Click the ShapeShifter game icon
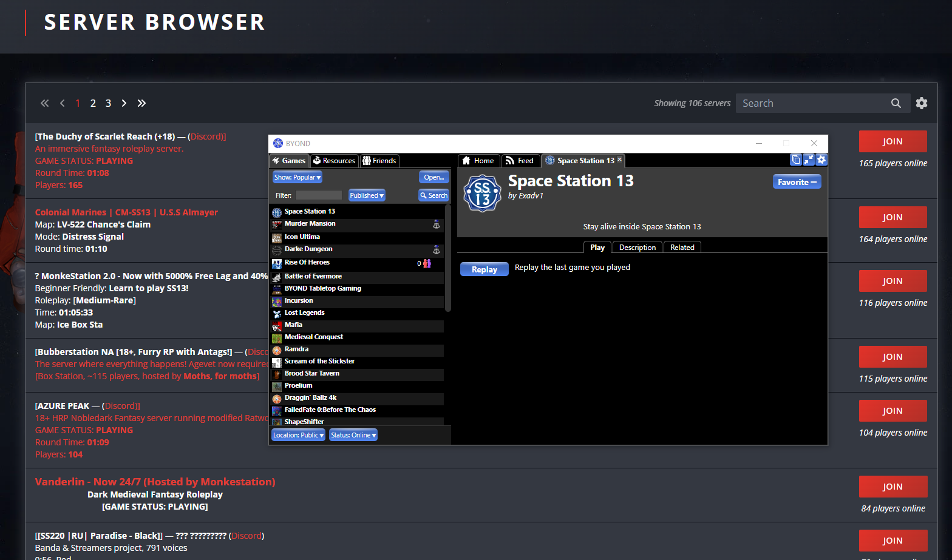This screenshot has height=560, width=952. (277, 422)
